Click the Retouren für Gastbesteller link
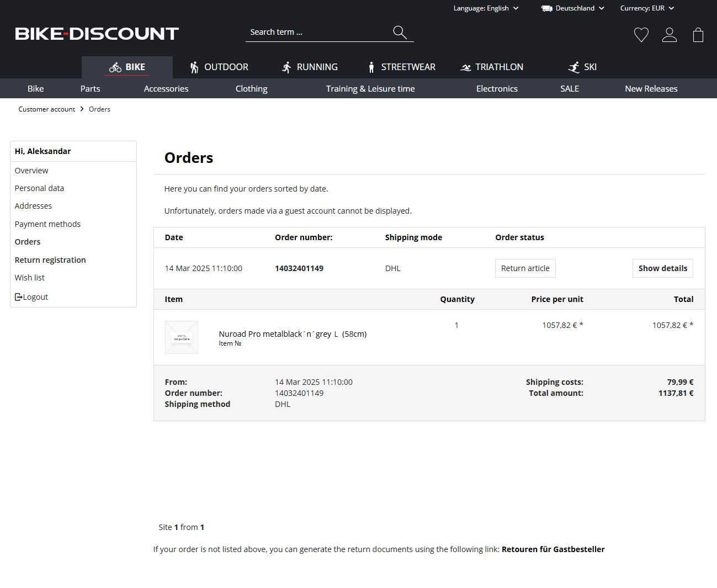Screen dimensions: 717x588 click(x=553, y=549)
